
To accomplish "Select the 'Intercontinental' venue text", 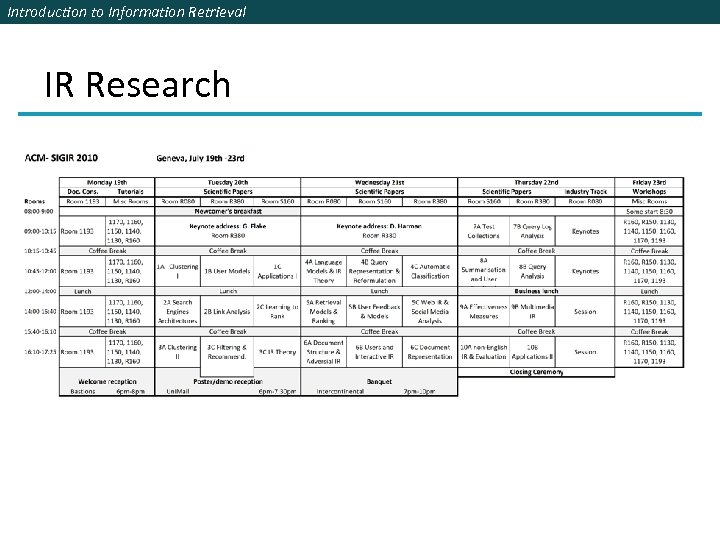I will [x=340, y=392].
